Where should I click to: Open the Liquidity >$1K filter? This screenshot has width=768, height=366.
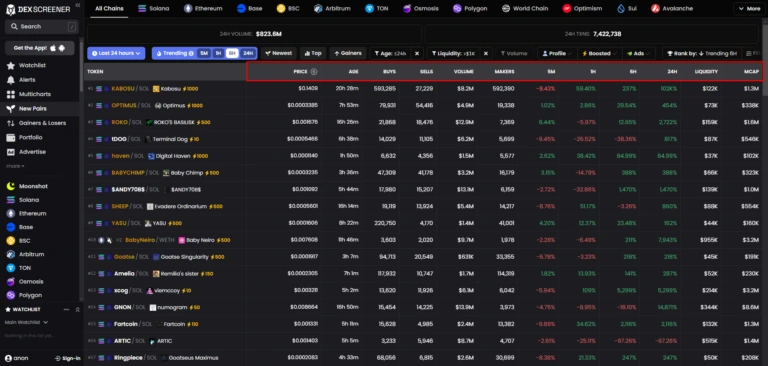pyautogui.click(x=454, y=53)
